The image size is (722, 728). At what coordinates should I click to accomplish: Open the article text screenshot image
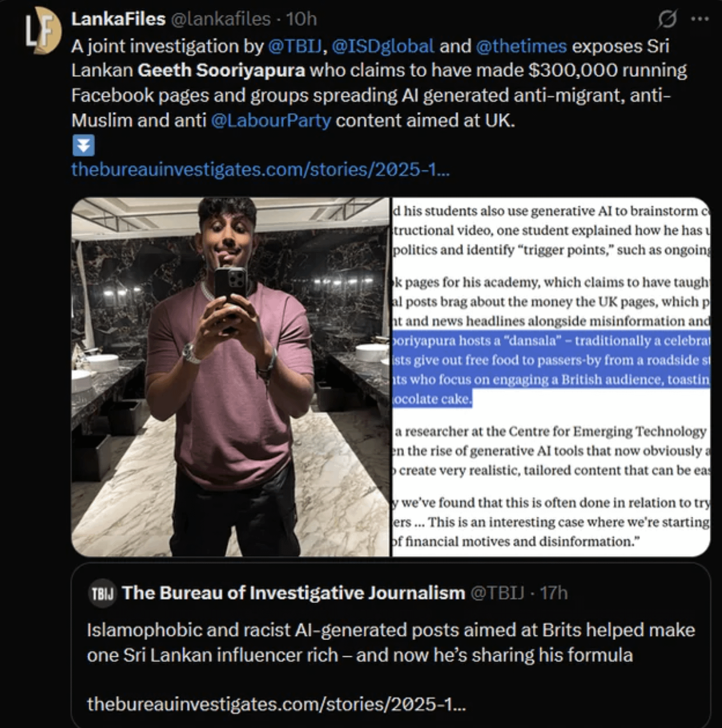[551, 377]
